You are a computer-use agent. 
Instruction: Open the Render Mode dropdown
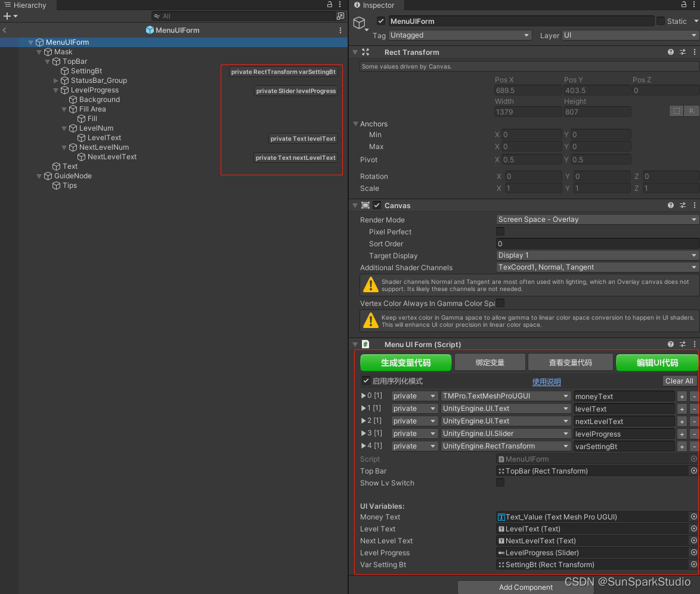click(597, 219)
